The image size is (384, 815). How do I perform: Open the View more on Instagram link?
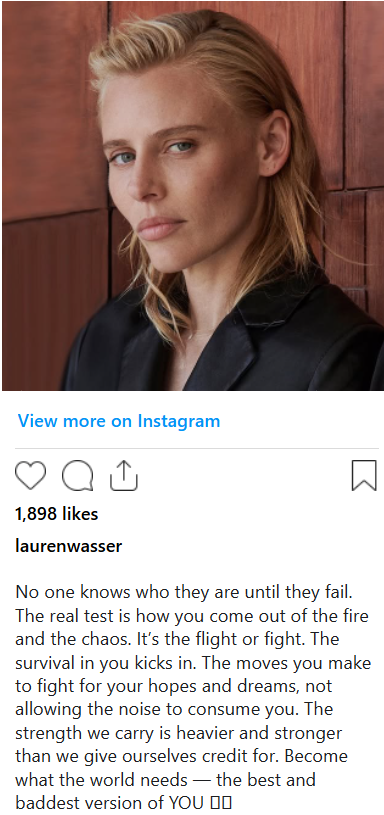(119, 420)
